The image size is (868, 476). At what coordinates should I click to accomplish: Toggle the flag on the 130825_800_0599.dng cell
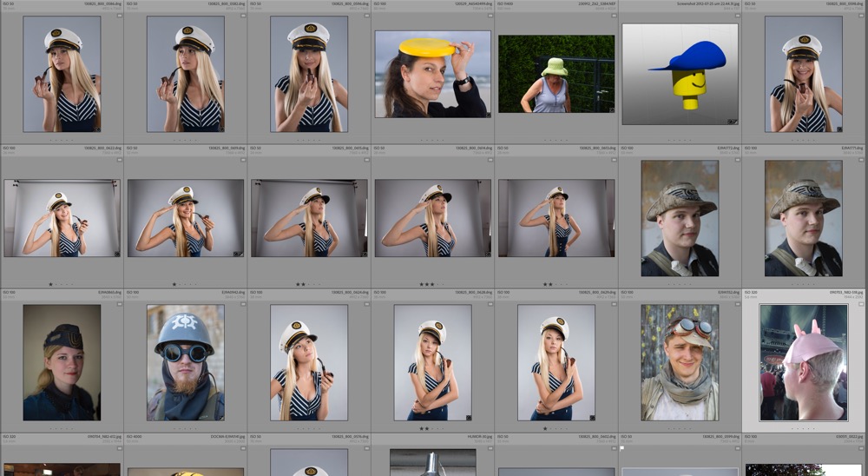point(622,448)
